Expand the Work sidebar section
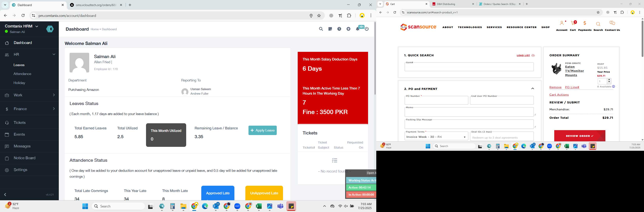 coord(54,95)
